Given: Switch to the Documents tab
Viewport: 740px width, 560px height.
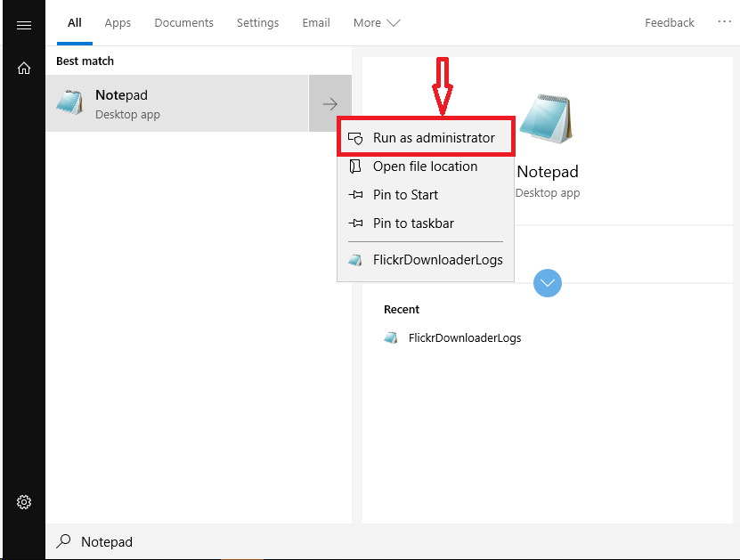Looking at the screenshot, I should [183, 22].
